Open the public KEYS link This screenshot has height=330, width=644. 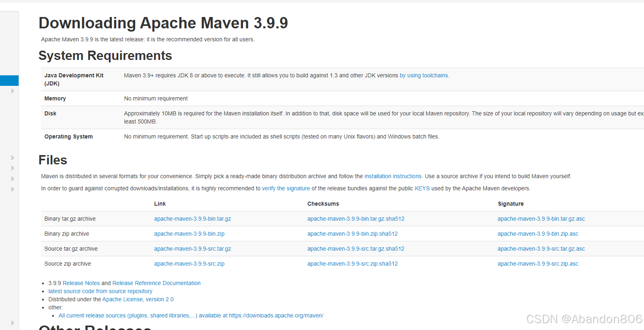422,188
